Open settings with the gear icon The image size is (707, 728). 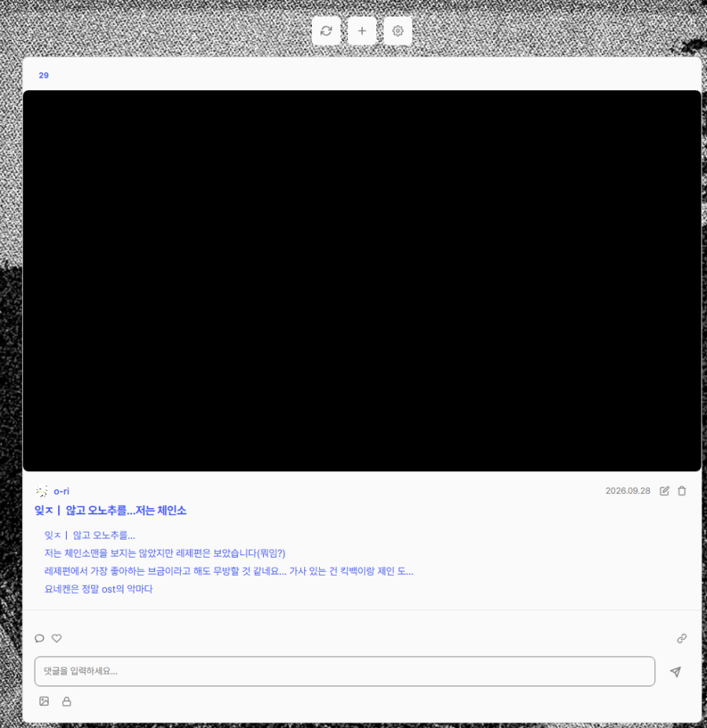click(x=397, y=31)
